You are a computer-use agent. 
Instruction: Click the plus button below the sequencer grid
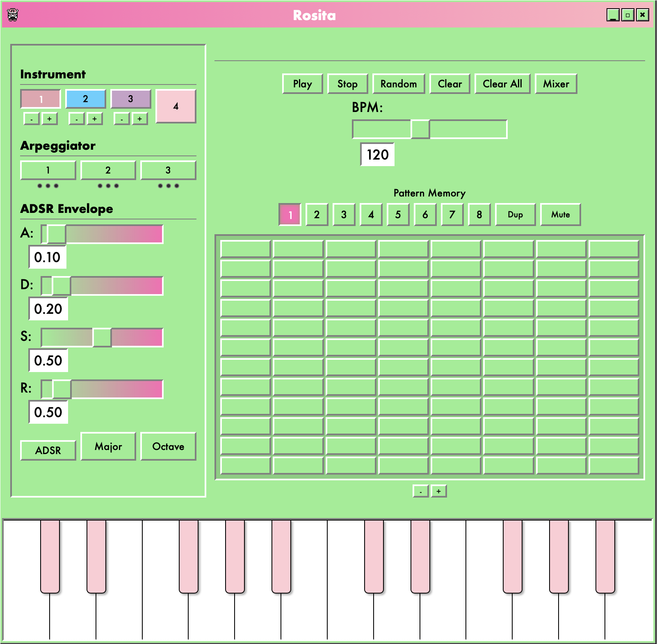pos(438,491)
